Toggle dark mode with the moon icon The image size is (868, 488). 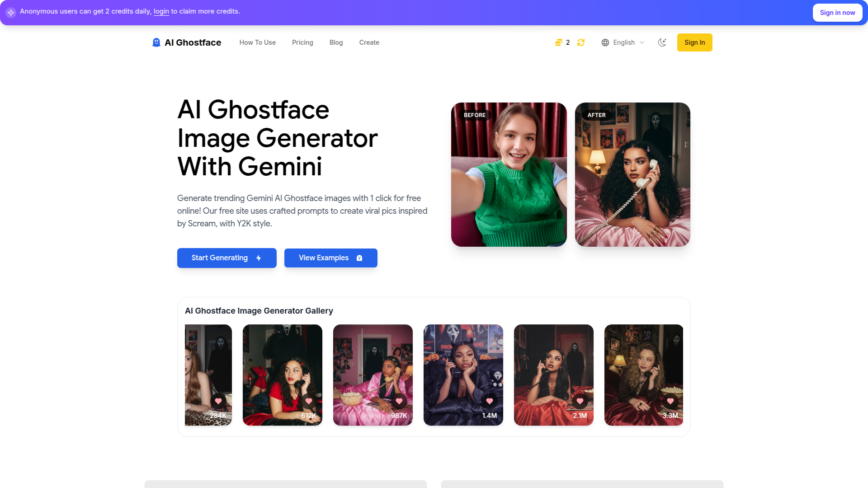click(662, 42)
